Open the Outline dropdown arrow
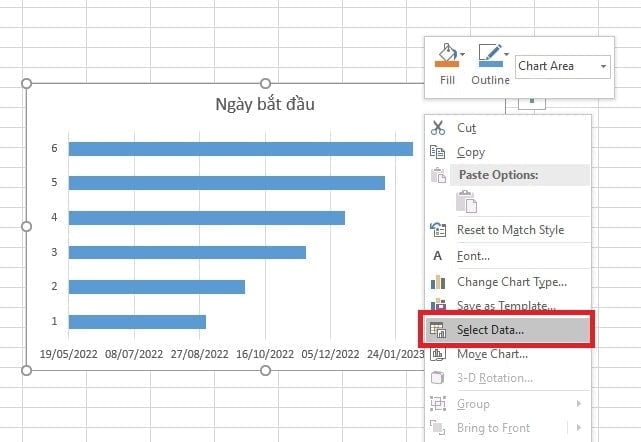The image size is (641, 442). (507, 54)
